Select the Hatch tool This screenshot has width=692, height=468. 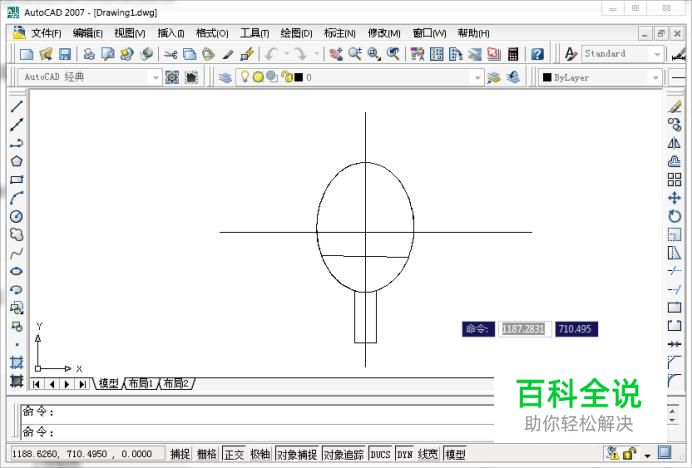tap(17, 362)
